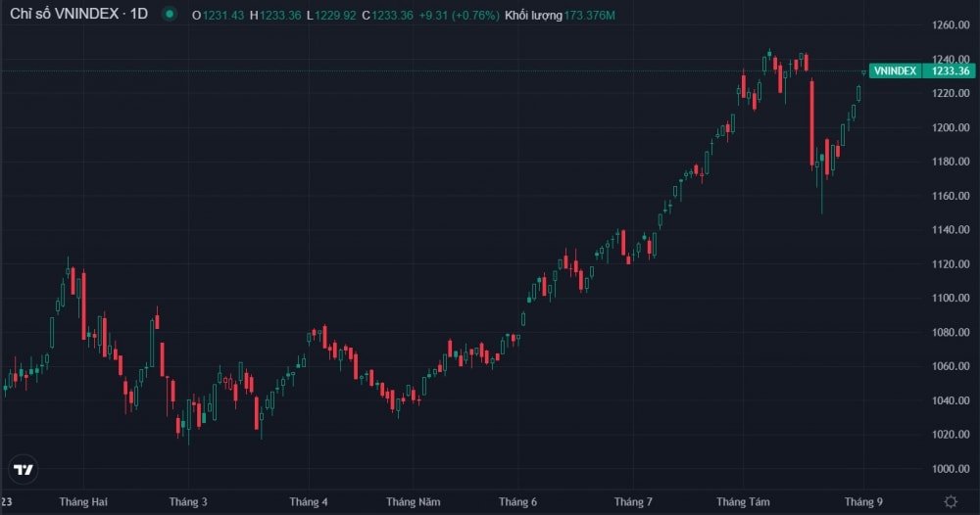Click the Tháng 9 time axis label
980x515 pixels.
pos(863,502)
